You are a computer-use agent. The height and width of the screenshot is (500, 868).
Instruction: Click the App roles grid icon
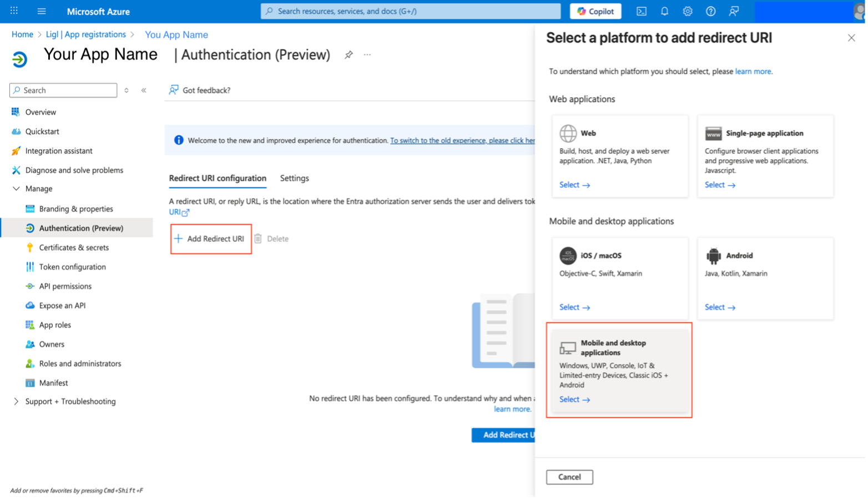coord(30,325)
